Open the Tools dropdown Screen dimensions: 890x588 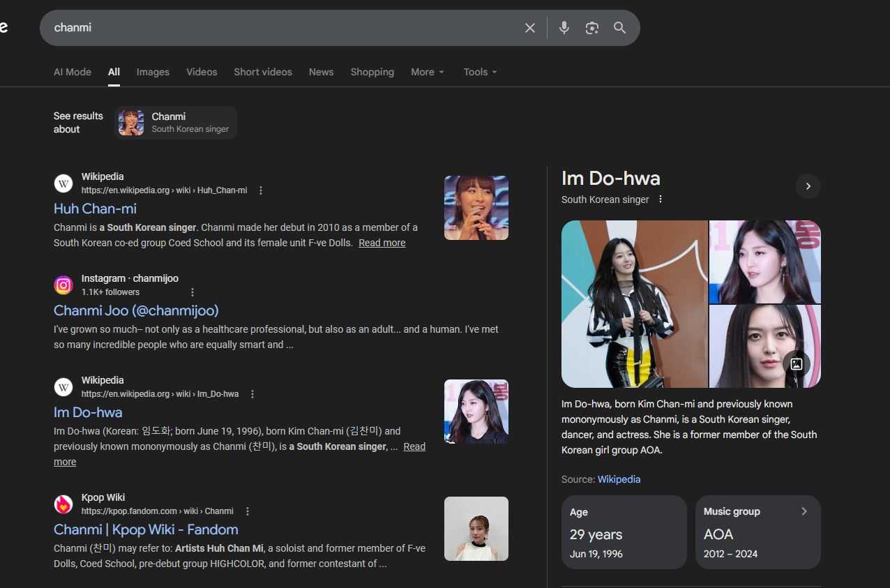481,72
